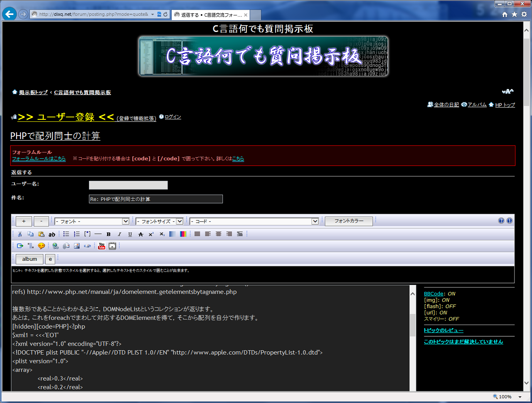Open the rainbow color picker icon
This screenshot has height=403, width=532.
pyautogui.click(x=183, y=234)
